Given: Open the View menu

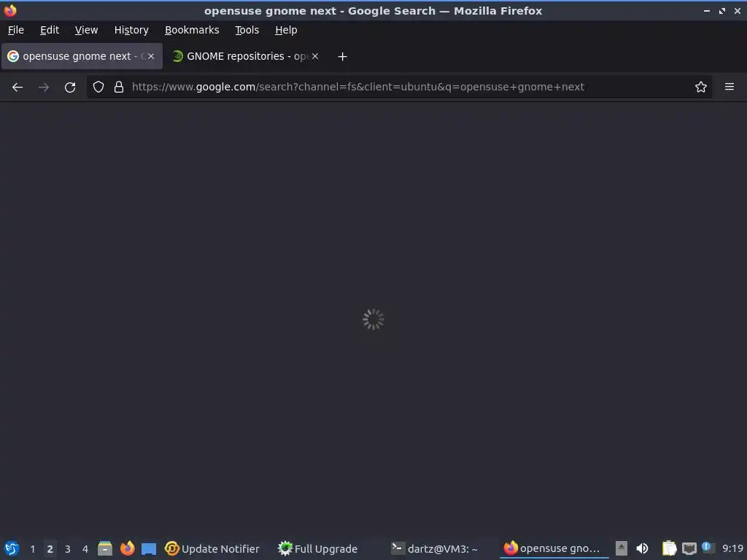Looking at the screenshot, I should 86,30.
